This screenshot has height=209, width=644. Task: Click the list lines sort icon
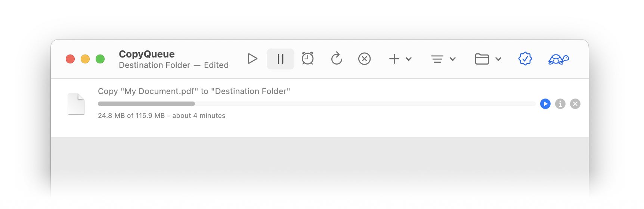pos(437,59)
